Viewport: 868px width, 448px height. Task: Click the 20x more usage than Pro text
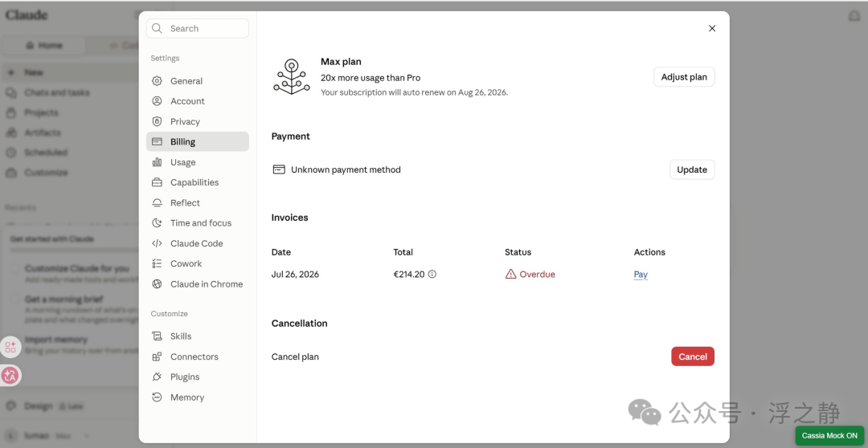point(371,78)
